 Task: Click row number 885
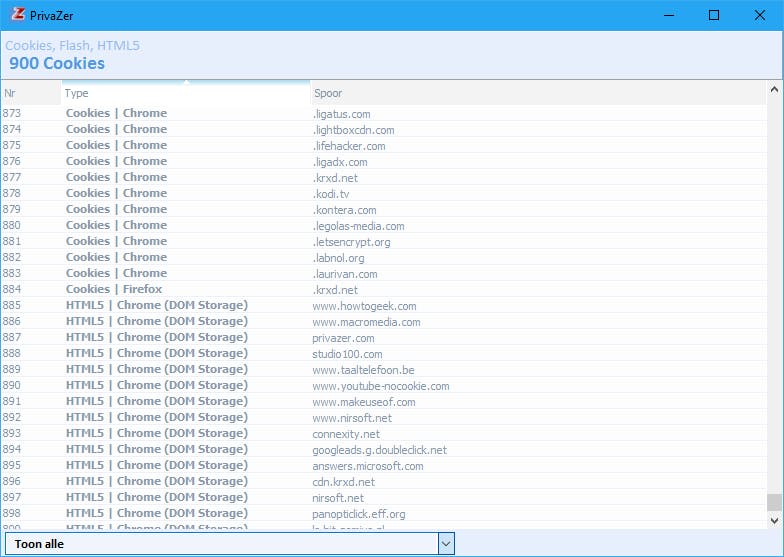coord(12,306)
